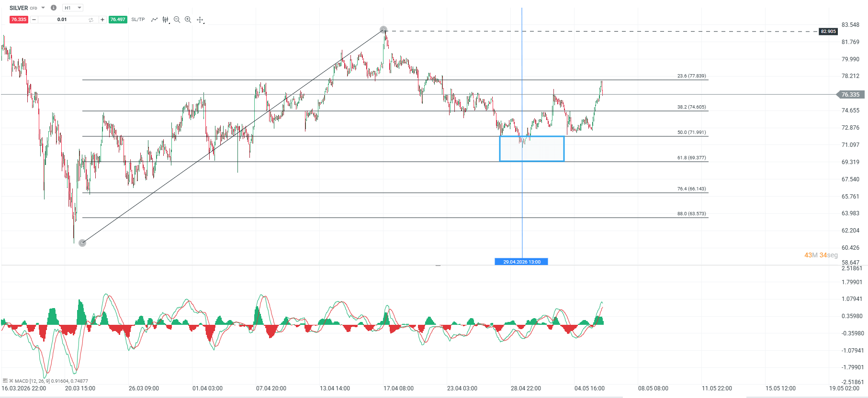Decrease volume with minus stepper
This screenshot has width=868, height=398.
[x=34, y=20]
